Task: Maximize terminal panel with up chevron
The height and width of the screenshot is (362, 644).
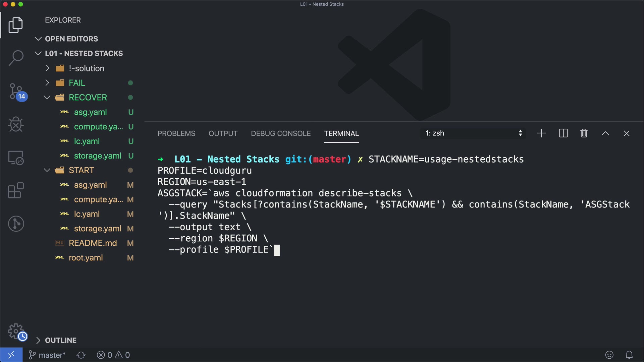Action: point(605,133)
